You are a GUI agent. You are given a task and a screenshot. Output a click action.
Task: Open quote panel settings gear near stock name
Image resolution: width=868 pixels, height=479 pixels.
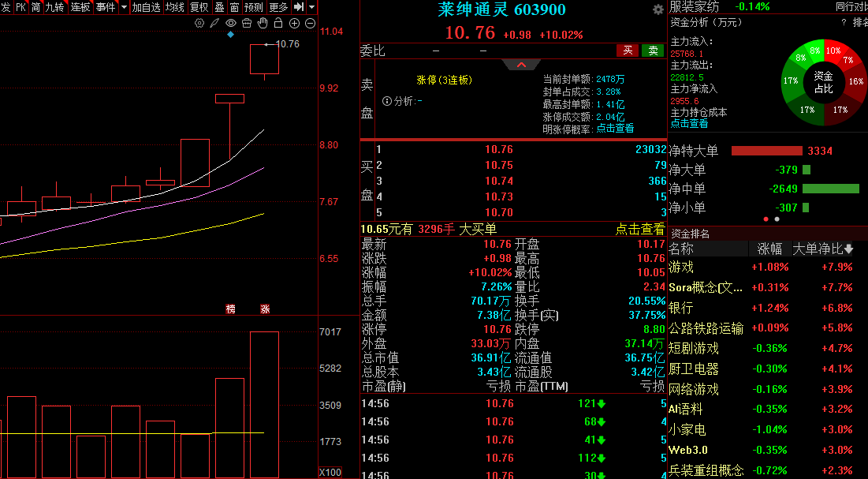point(658,9)
